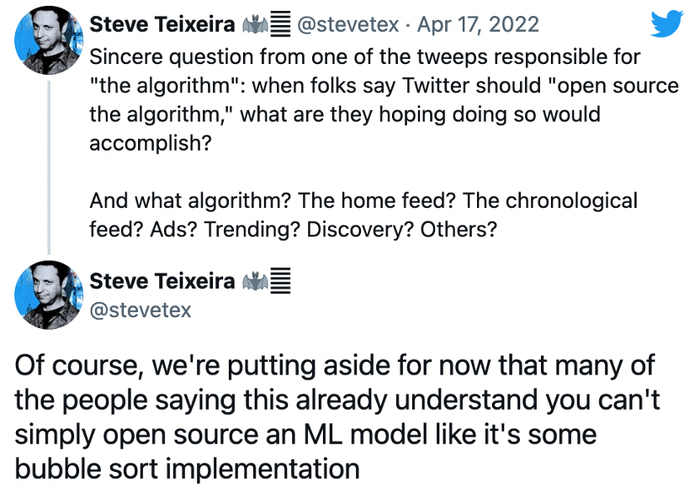Click the @stevetex handle under the reply name
The width and height of the screenshot is (700, 493).
tap(140, 310)
